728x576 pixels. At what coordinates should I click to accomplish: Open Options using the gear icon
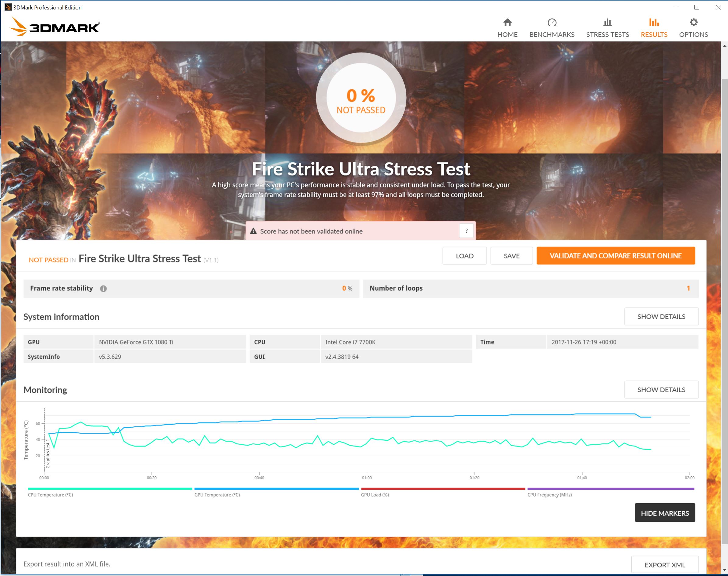[x=693, y=23]
